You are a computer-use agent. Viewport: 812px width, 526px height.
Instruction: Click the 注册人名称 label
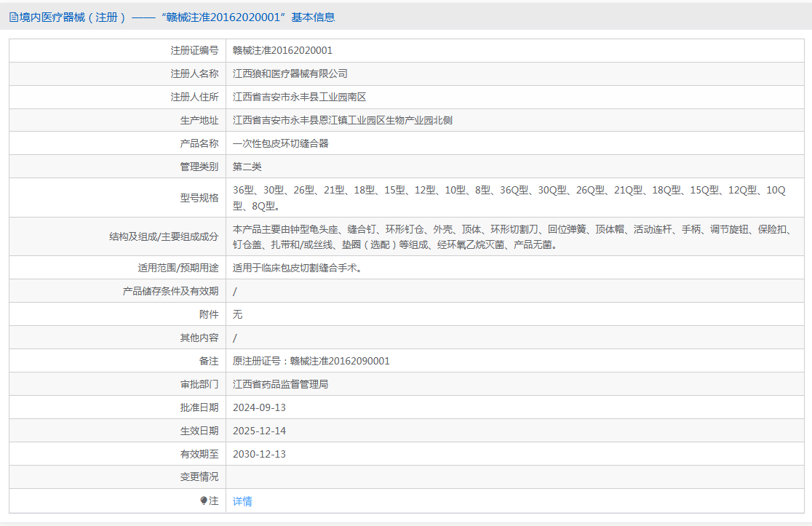(195, 73)
